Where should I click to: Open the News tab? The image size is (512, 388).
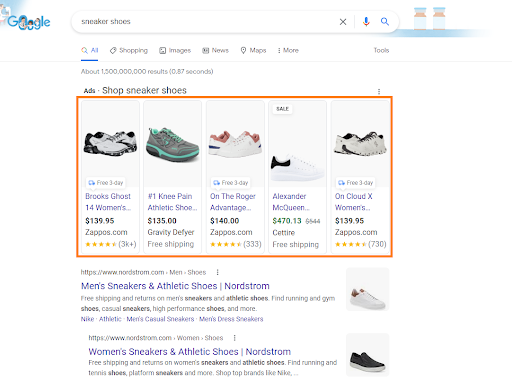(x=215, y=50)
